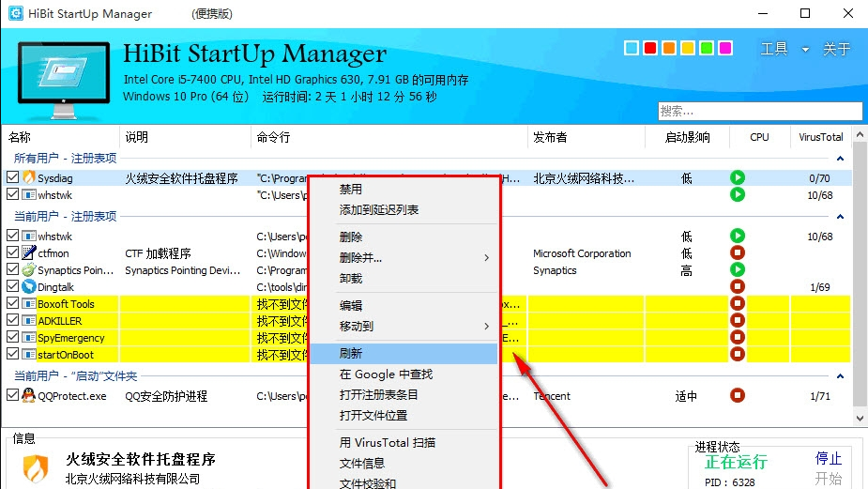Uncheck the startOnBoot entry
The height and width of the screenshot is (489, 868).
pos(13,355)
